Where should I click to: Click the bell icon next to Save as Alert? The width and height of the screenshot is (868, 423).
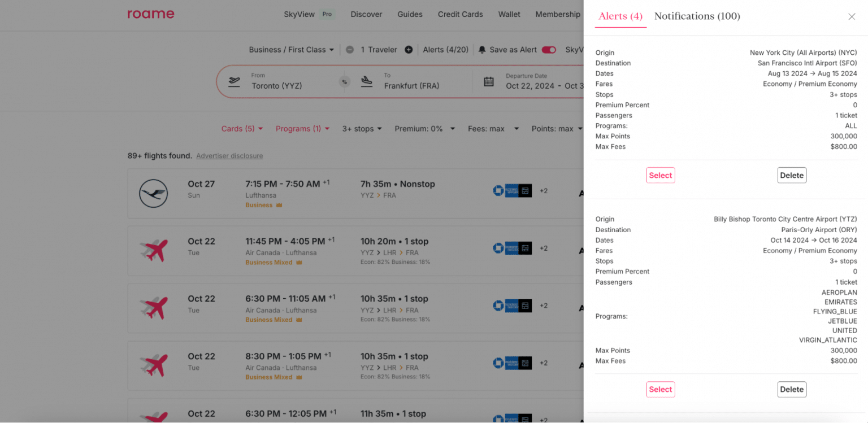pos(483,50)
